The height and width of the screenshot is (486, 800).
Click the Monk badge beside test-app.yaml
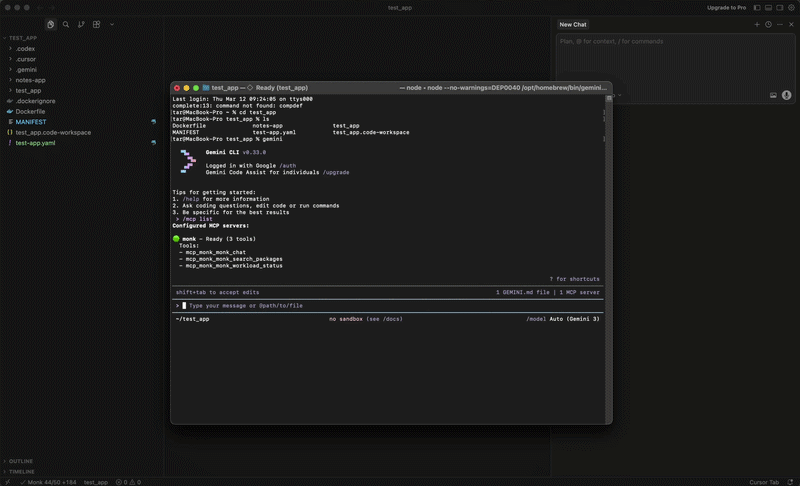pos(154,143)
